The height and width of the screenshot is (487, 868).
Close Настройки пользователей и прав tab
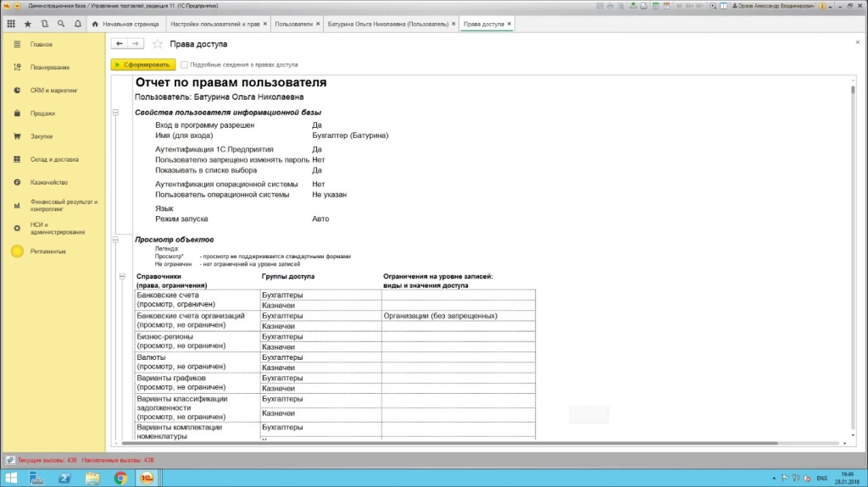pyautogui.click(x=265, y=24)
